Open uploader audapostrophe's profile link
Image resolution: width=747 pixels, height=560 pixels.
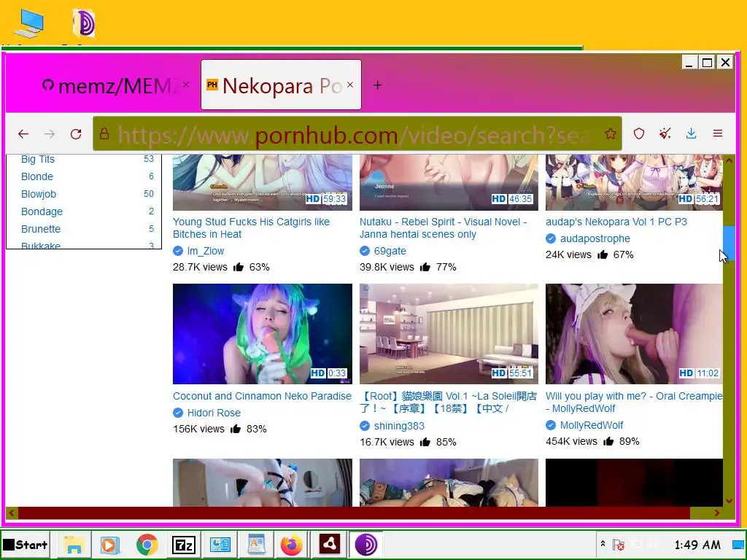tap(595, 238)
